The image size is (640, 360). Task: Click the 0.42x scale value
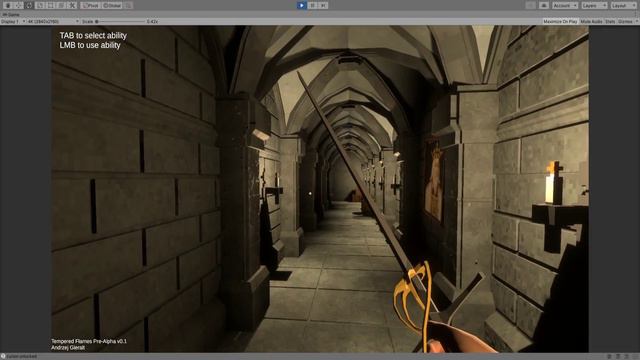coord(152,21)
